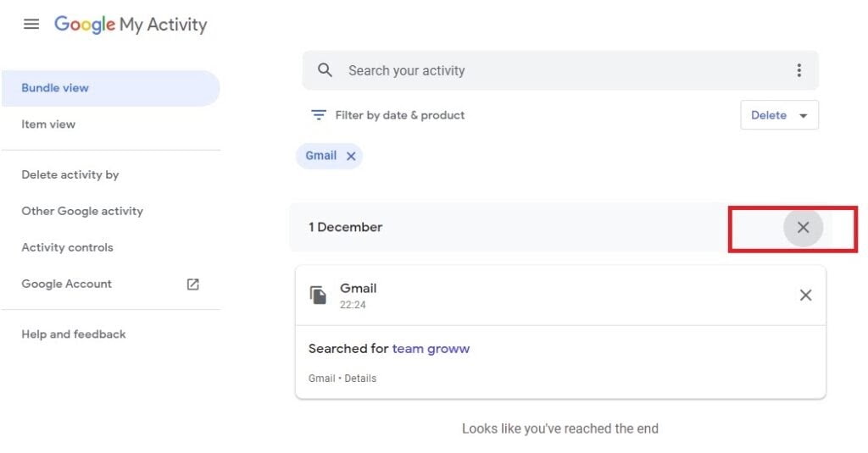This screenshot has height=453, width=868.
Task: Remove the Gmail filter chip
Action: coord(351,156)
